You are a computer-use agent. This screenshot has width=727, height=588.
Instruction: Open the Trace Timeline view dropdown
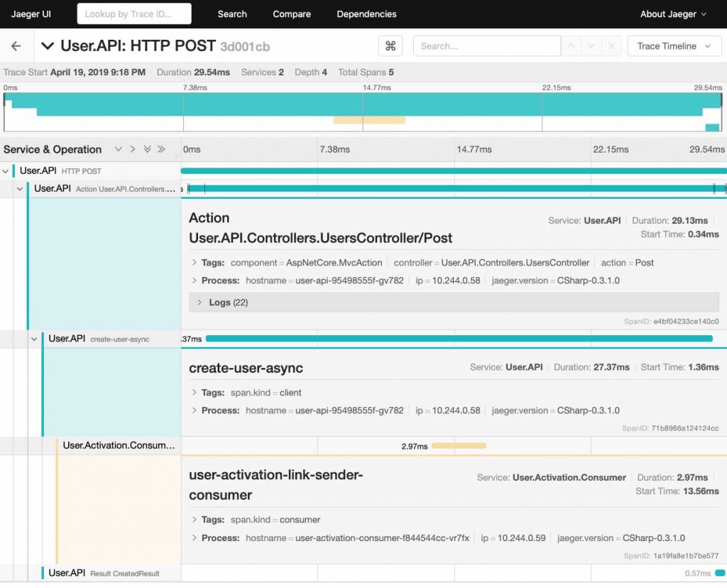click(674, 46)
